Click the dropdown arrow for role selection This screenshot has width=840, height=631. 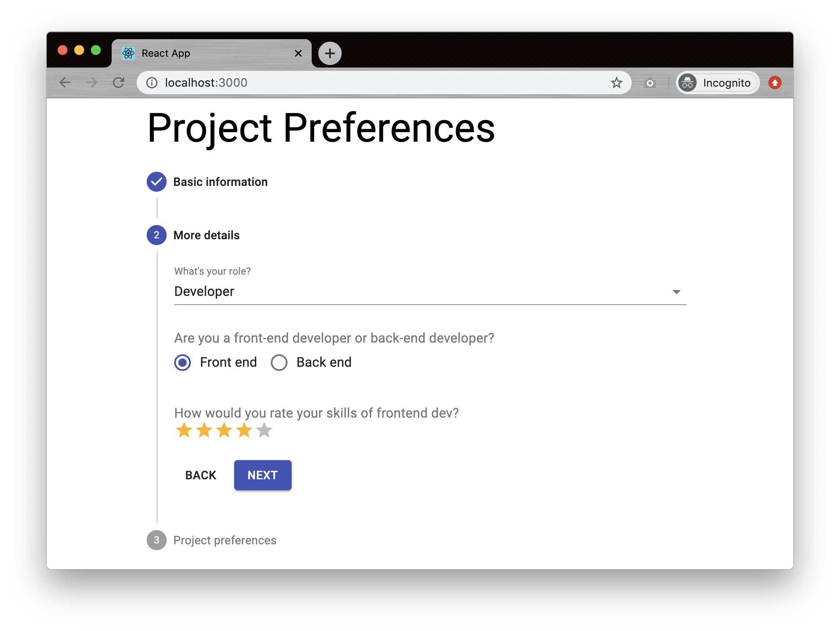pos(676,292)
